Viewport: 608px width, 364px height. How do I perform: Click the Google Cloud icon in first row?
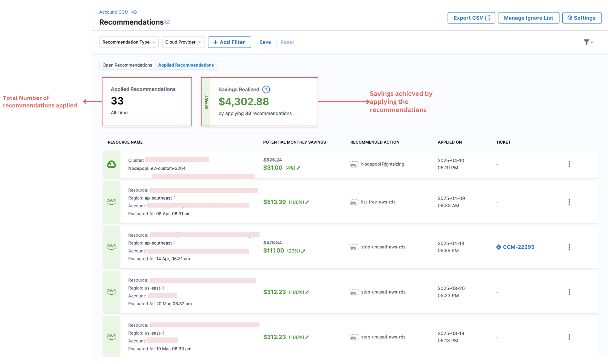[x=112, y=164]
